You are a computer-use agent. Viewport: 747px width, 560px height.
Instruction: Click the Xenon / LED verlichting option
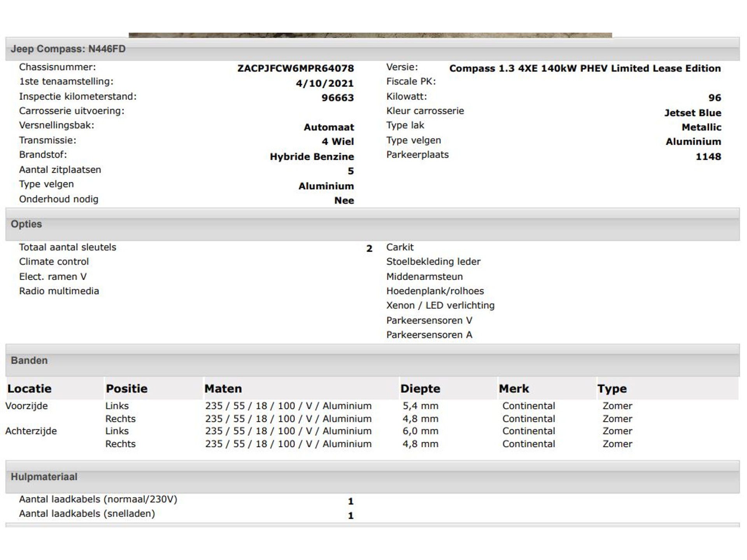[440, 306]
